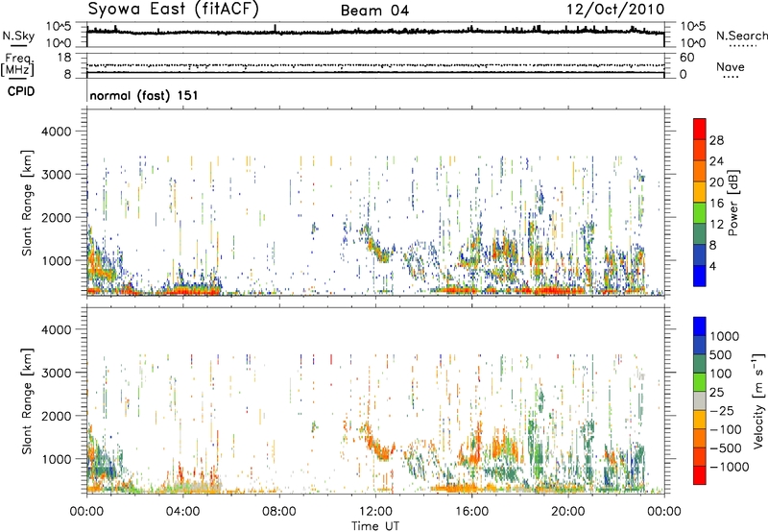The height and width of the screenshot is (532, 768).
Task: Click the '60' Nave axis tick
Action: [686, 58]
